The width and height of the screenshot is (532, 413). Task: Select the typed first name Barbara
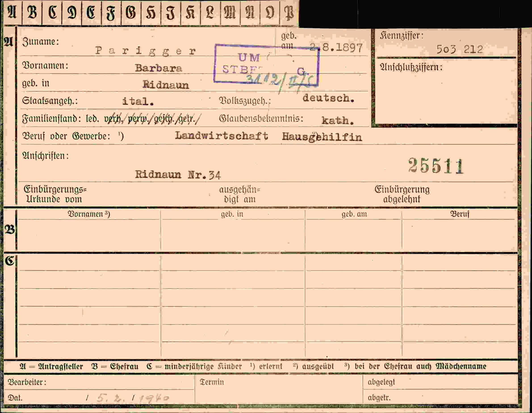pyautogui.click(x=159, y=68)
